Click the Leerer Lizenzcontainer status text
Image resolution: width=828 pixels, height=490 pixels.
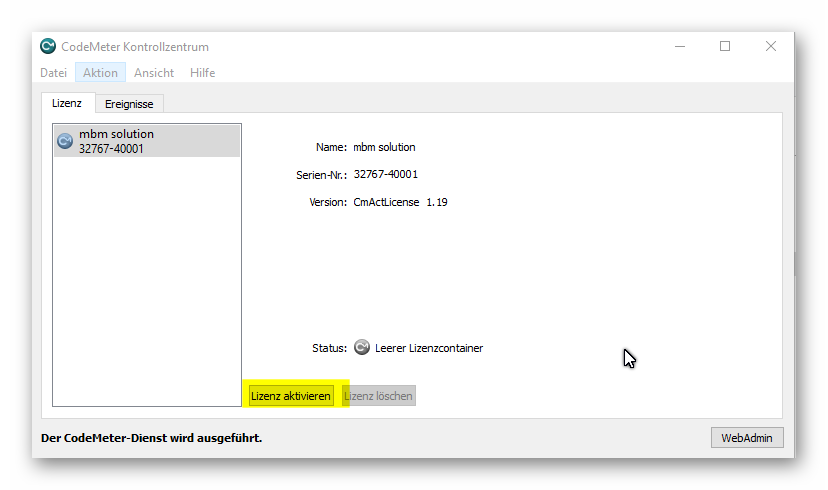428,348
